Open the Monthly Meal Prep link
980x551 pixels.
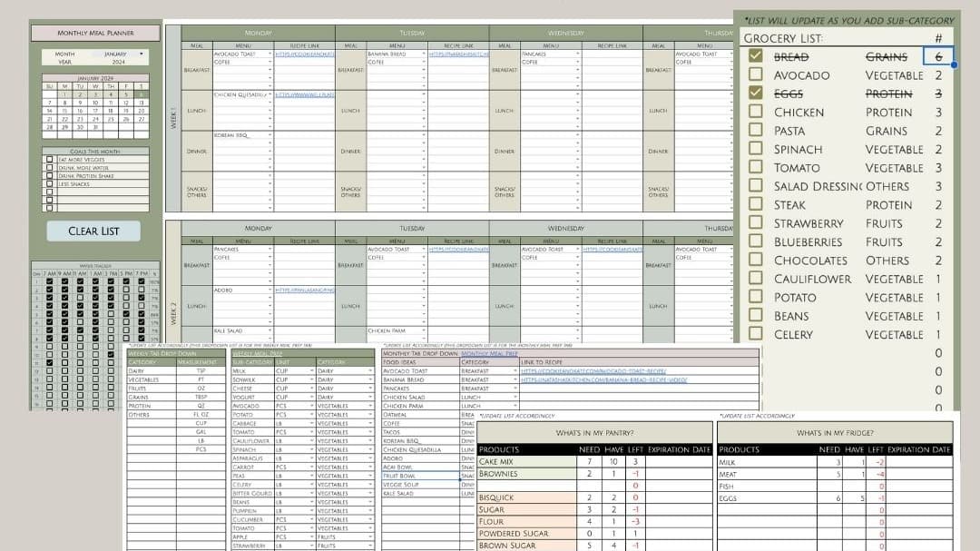click(x=489, y=353)
